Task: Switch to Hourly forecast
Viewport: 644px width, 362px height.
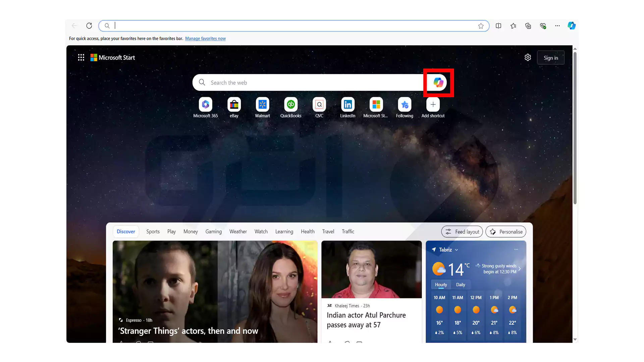Action: click(441, 285)
